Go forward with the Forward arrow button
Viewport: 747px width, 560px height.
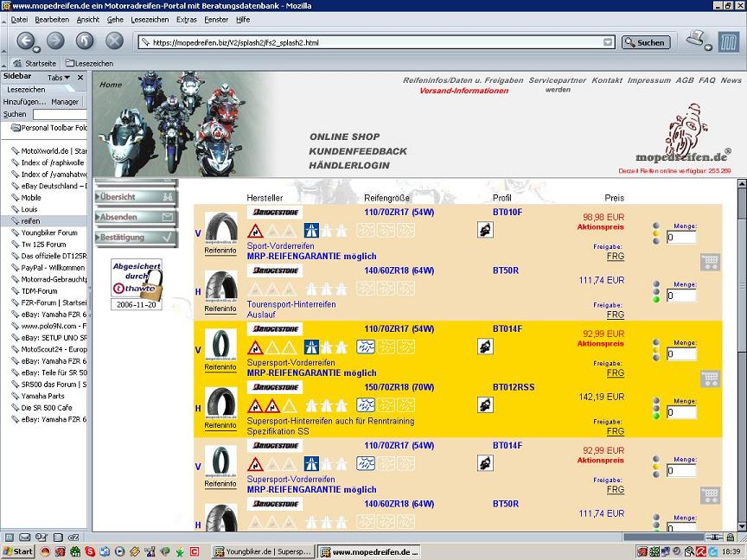click(x=55, y=41)
